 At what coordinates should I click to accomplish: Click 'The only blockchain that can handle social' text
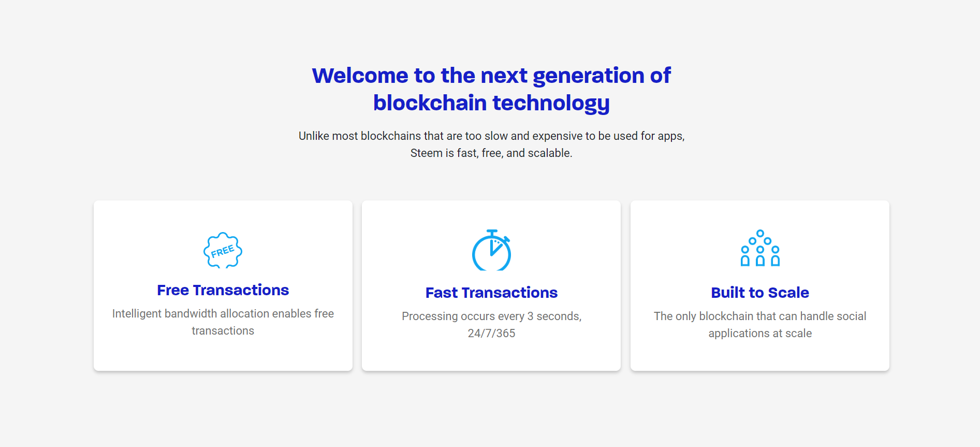(x=760, y=316)
